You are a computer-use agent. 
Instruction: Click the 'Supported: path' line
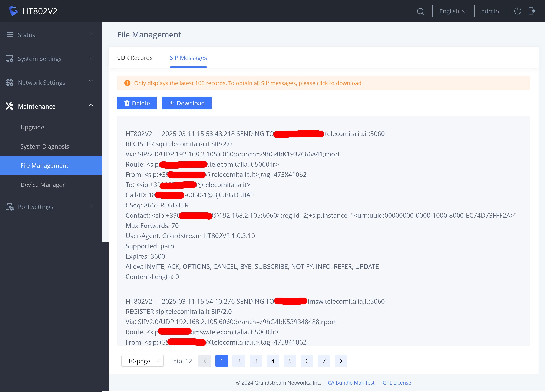click(x=150, y=246)
